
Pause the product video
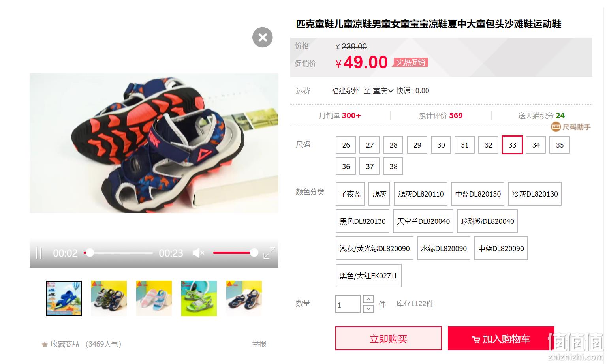point(39,253)
